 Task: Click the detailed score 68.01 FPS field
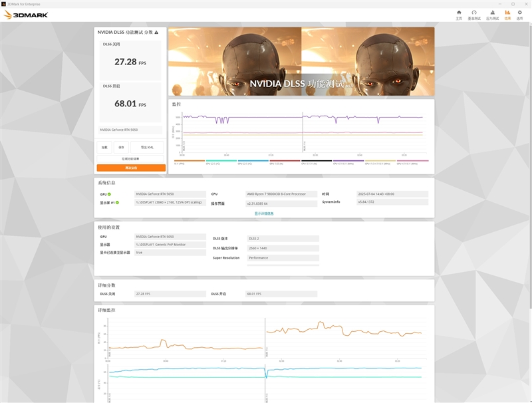pyautogui.click(x=281, y=294)
